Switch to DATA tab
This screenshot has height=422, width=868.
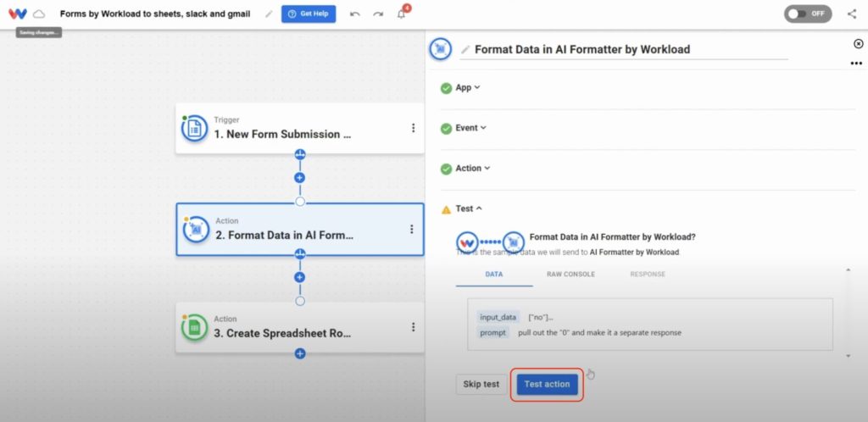pyautogui.click(x=494, y=275)
